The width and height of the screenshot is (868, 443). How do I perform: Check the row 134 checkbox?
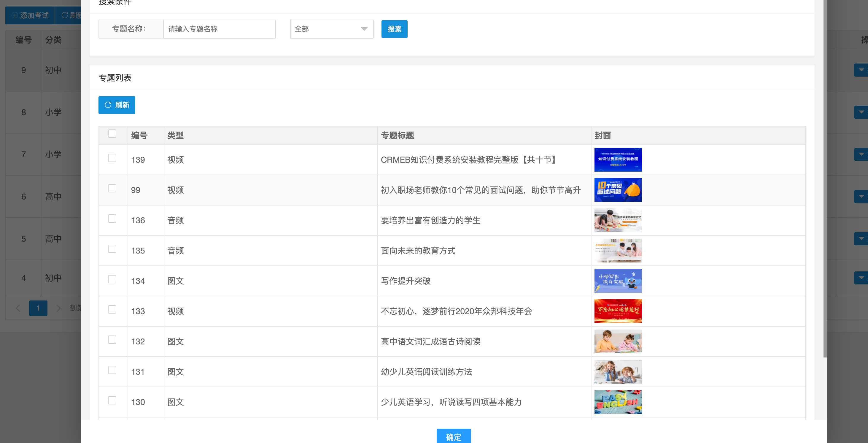click(x=112, y=279)
